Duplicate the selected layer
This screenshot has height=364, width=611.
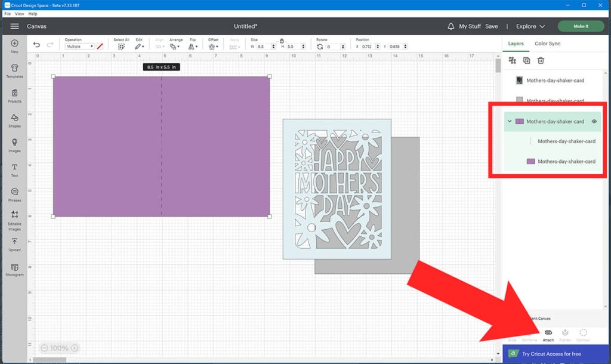(x=526, y=60)
